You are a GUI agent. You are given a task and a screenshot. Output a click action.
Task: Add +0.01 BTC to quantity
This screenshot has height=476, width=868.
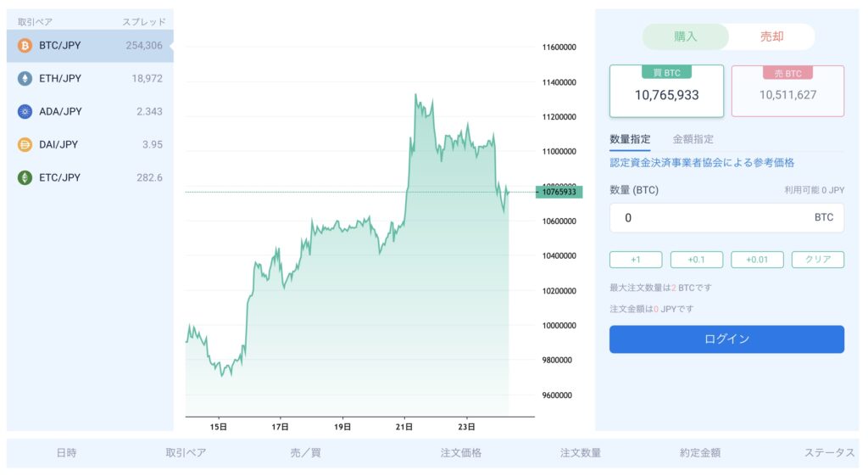coord(757,260)
